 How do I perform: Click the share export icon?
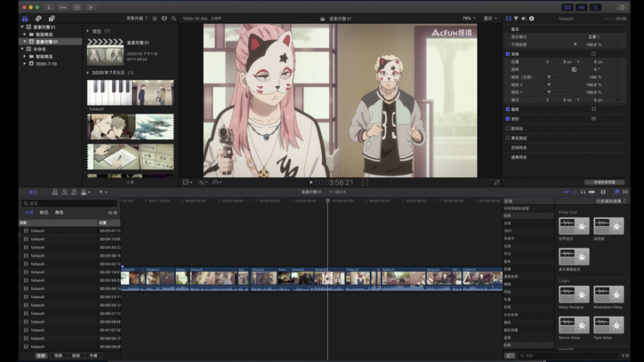tap(622, 7)
